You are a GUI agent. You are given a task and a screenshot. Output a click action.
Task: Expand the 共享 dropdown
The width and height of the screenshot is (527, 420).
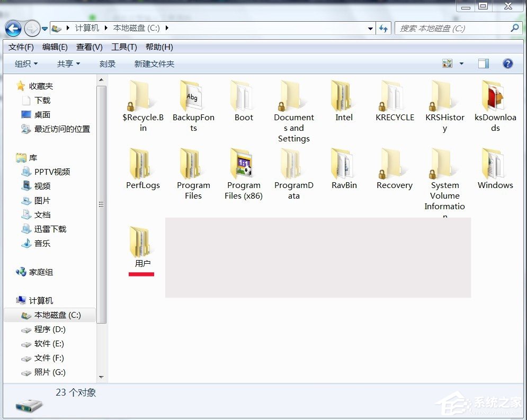[x=68, y=63]
